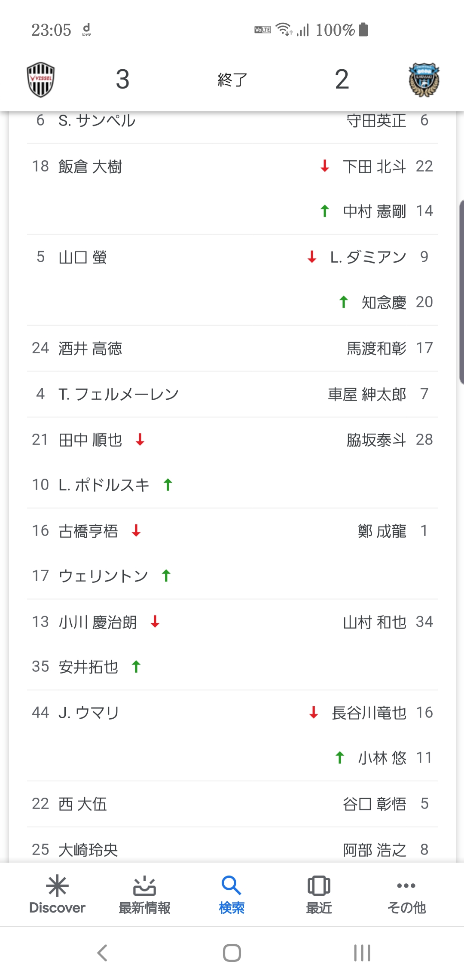464x980 pixels.
Task: Tap the 終了 match status label
Action: (x=232, y=80)
